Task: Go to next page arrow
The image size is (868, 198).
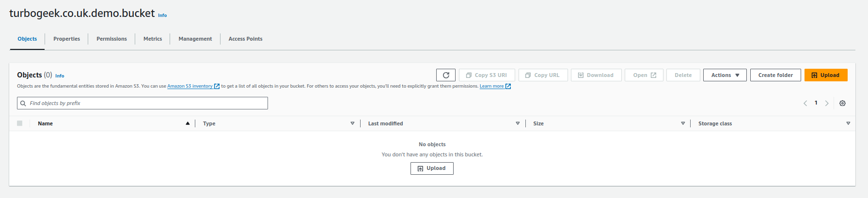Action: pyautogui.click(x=827, y=103)
